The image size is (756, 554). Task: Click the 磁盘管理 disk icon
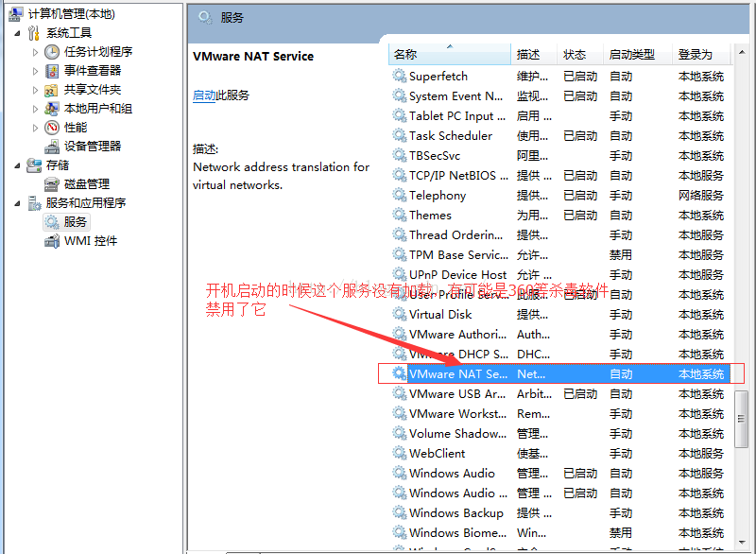click(x=52, y=184)
